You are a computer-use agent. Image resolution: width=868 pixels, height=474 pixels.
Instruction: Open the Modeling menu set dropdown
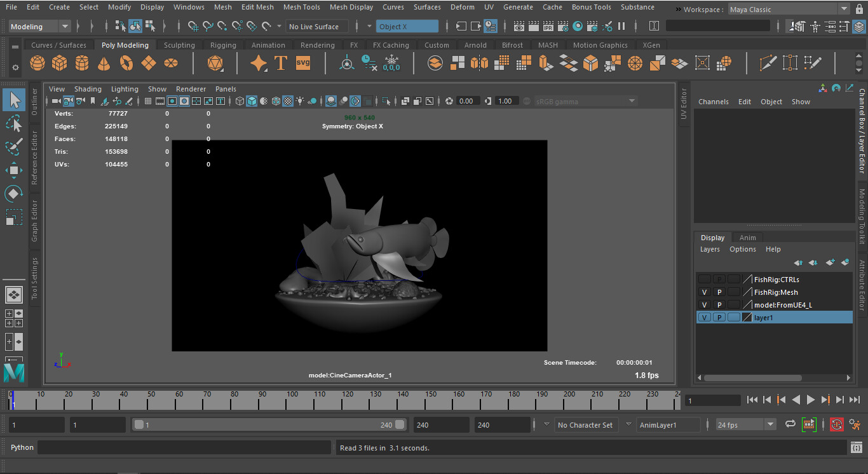point(40,26)
